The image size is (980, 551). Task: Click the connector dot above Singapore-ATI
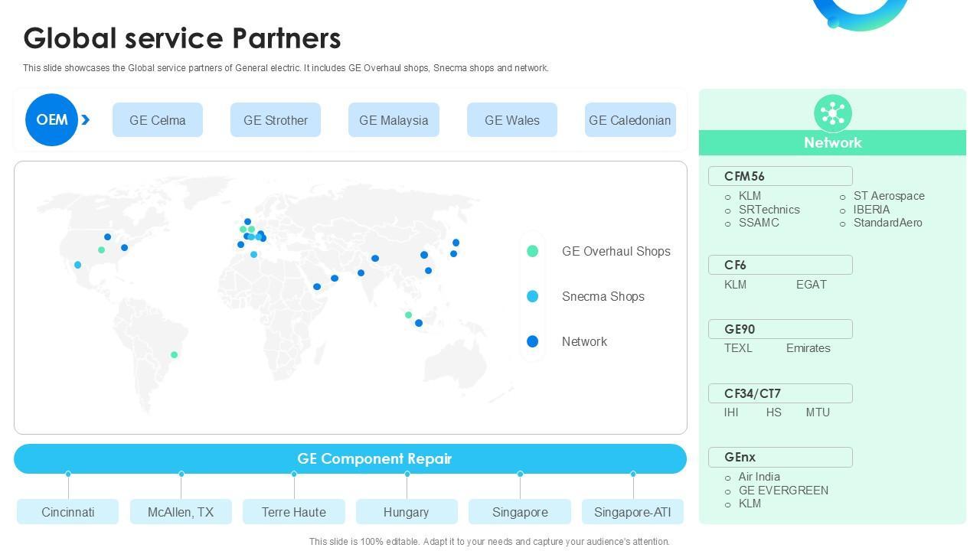(633, 474)
